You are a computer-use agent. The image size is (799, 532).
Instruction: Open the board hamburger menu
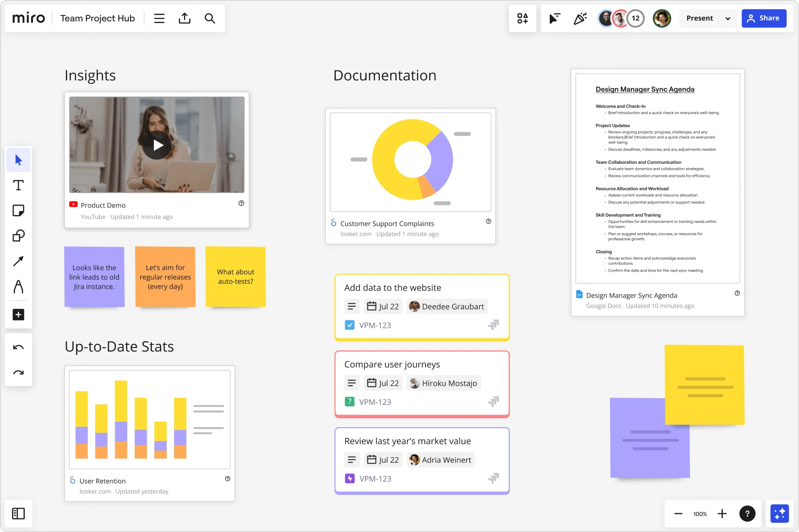click(159, 18)
